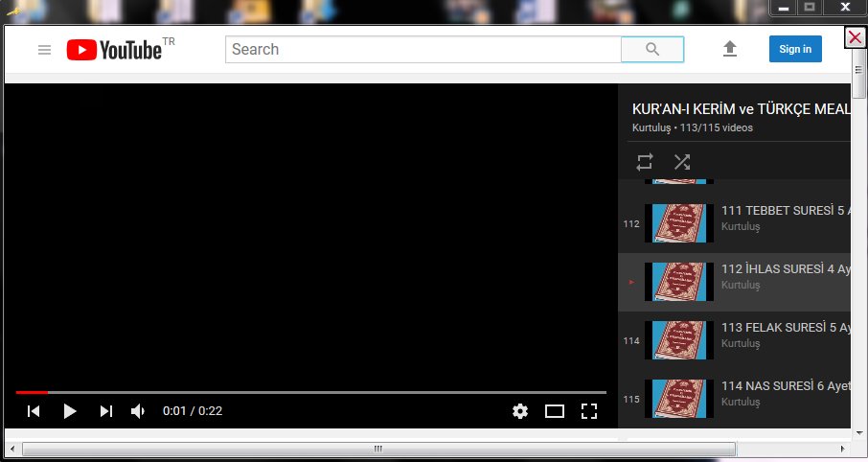Play the video with the play button
Image resolution: width=868 pixels, height=462 pixels.
pos(69,411)
